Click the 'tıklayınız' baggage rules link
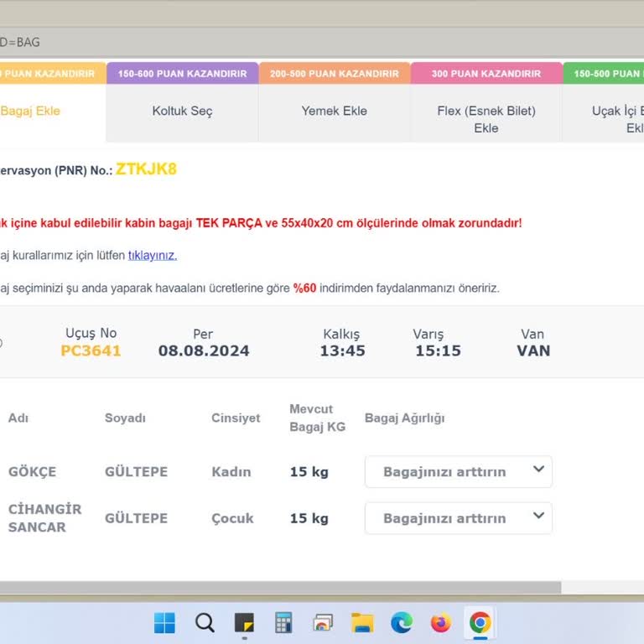 [152, 256]
